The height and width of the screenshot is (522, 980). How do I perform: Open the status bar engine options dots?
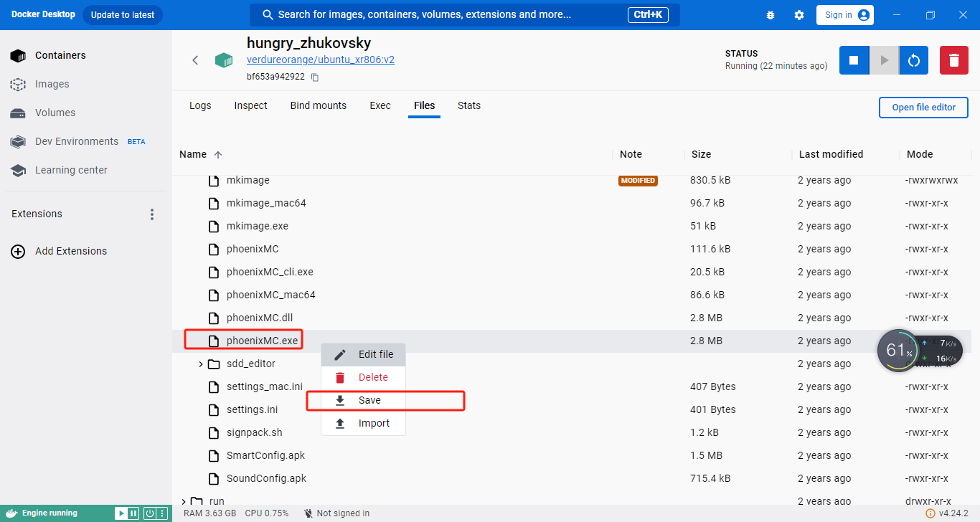[x=162, y=513]
